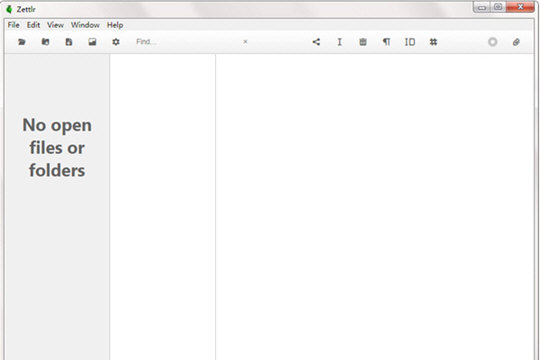Open the Window menu
The width and height of the screenshot is (540, 360).
coord(85,25)
